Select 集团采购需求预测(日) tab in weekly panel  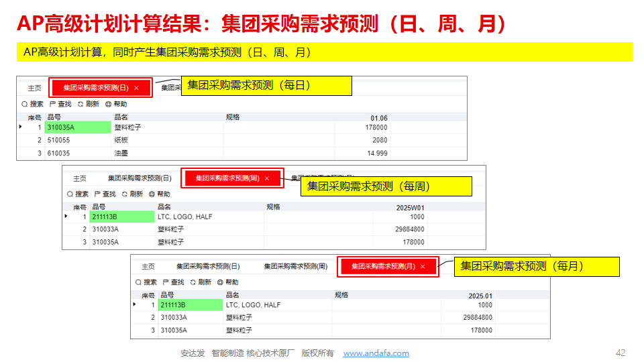[x=140, y=178]
